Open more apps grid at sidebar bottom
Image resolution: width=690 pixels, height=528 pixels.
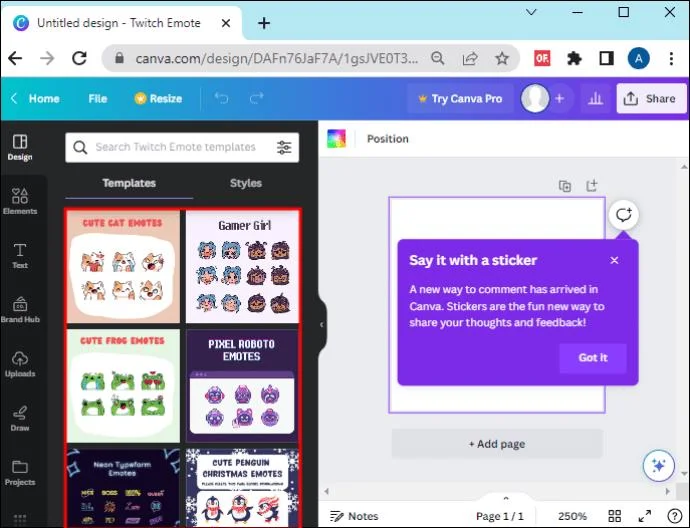pyautogui.click(x=20, y=519)
